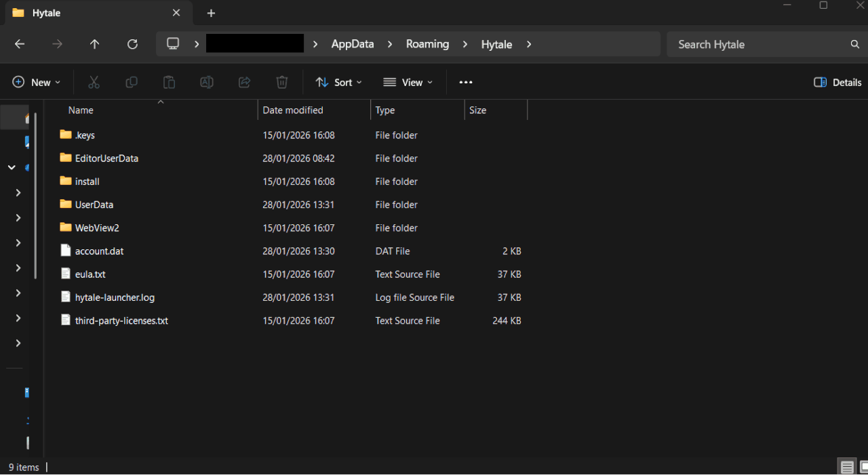Click the EditorUserData folder icon

(x=66, y=158)
